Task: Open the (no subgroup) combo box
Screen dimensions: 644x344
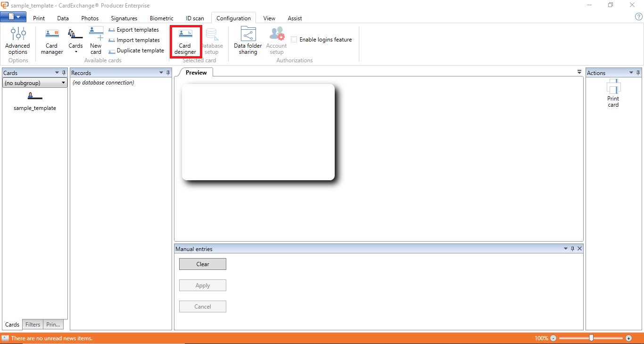Action: pyautogui.click(x=35, y=83)
